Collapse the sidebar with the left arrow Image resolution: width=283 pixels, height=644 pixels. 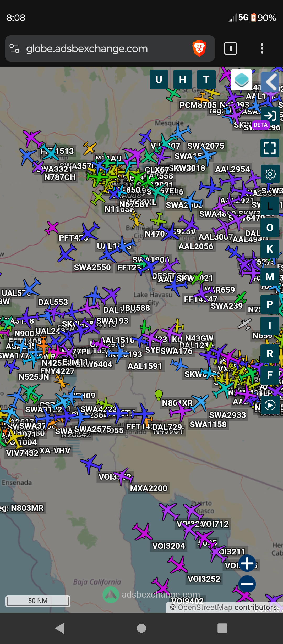pos(270,82)
